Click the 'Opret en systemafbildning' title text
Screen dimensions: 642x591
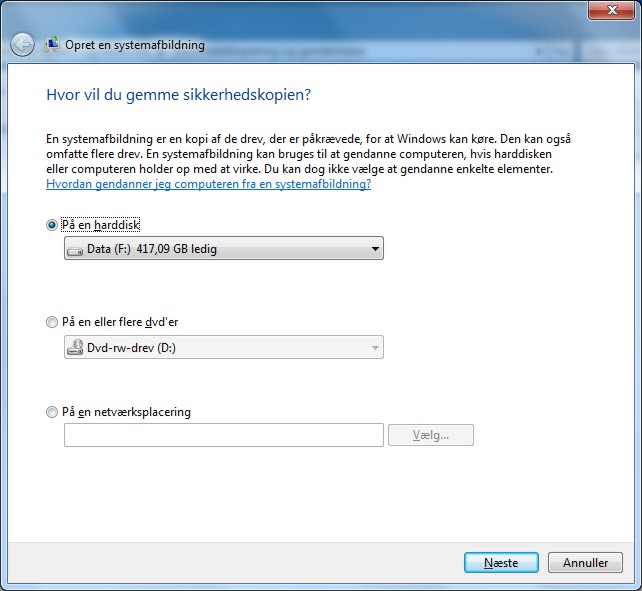click(135, 45)
